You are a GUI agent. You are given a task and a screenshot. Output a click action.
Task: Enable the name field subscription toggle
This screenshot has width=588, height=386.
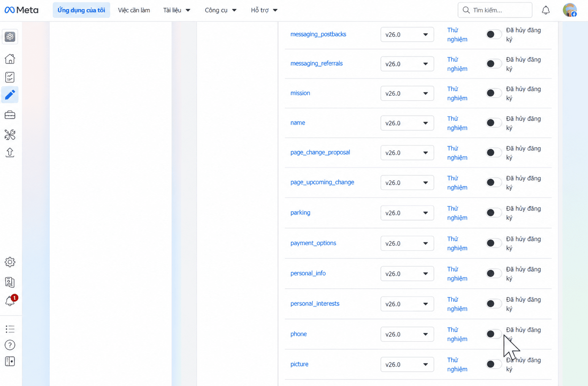pyautogui.click(x=494, y=123)
